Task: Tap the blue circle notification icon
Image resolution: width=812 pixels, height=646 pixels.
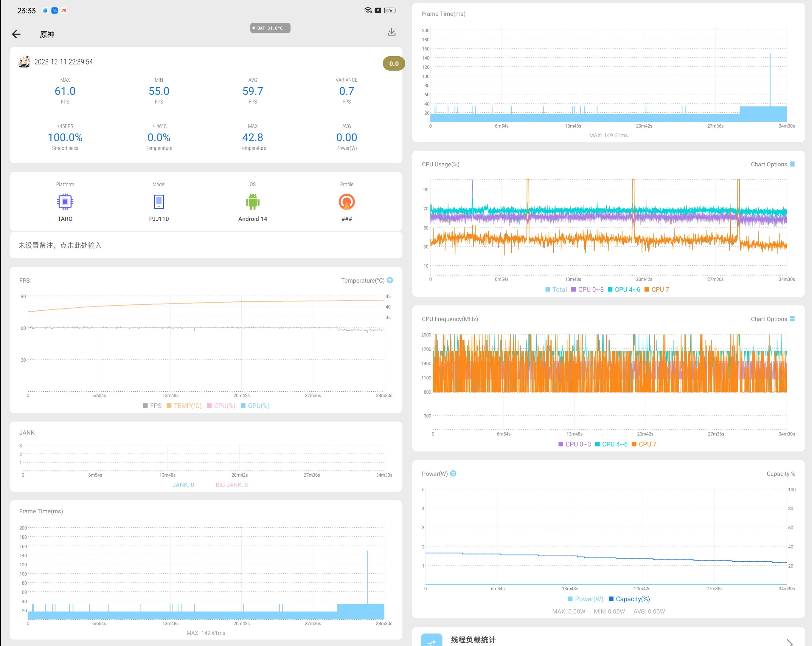Action: 55,10
